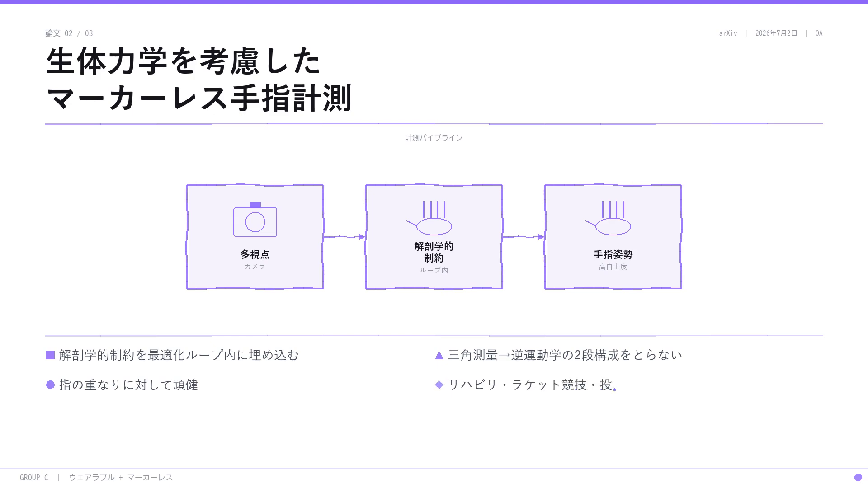Click the 高自由度 sublabel
Image resolution: width=868 pixels, height=488 pixels.
coord(613,267)
